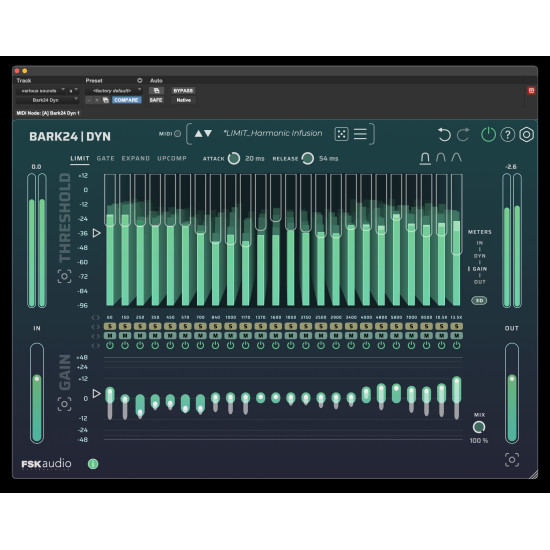Open the 'a' insert slot dropdown
This screenshot has width=550, height=550.
(x=73, y=91)
